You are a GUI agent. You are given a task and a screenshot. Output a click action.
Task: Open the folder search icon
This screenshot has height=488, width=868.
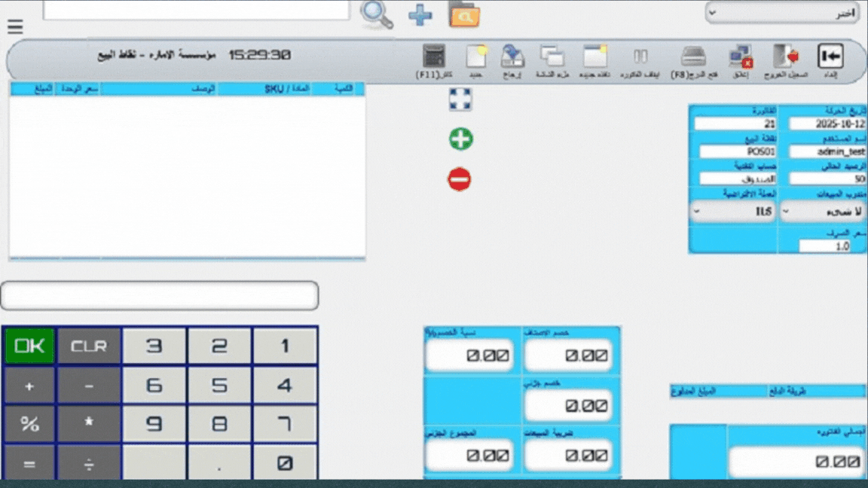tap(464, 14)
